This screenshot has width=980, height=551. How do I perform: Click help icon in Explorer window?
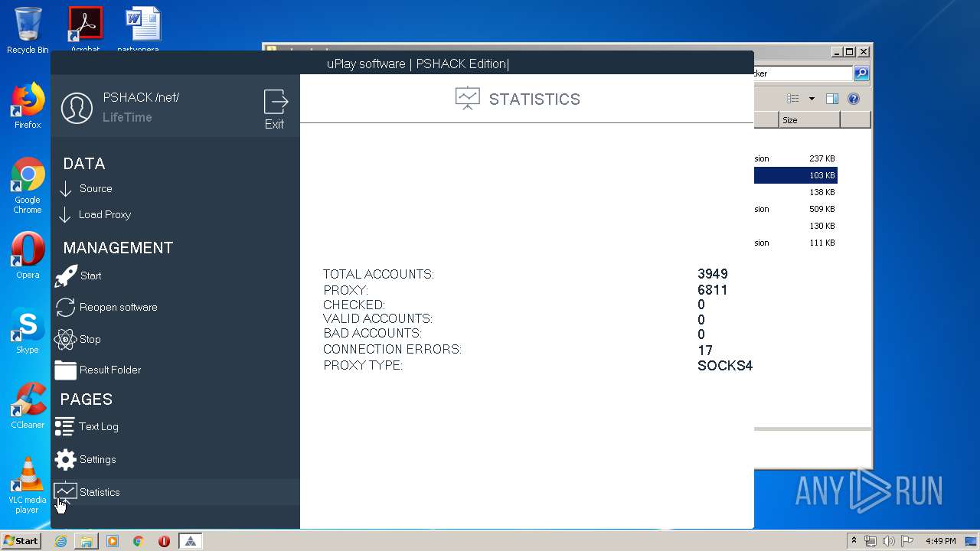(x=854, y=99)
